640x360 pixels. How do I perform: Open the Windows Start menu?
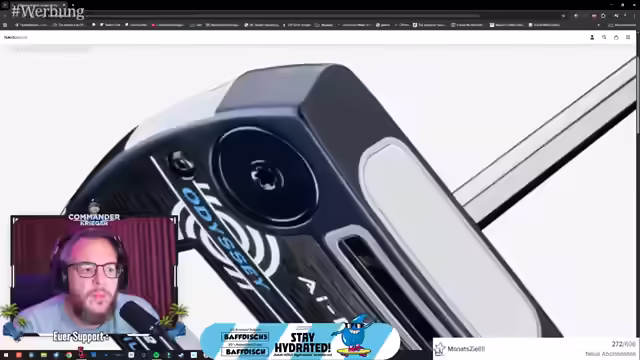6,355
